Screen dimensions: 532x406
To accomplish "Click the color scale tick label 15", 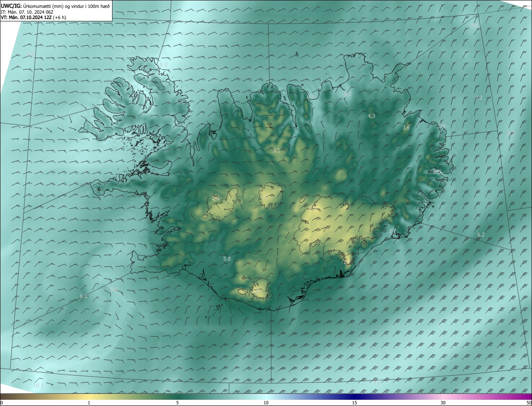I will pyautogui.click(x=355, y=403).
